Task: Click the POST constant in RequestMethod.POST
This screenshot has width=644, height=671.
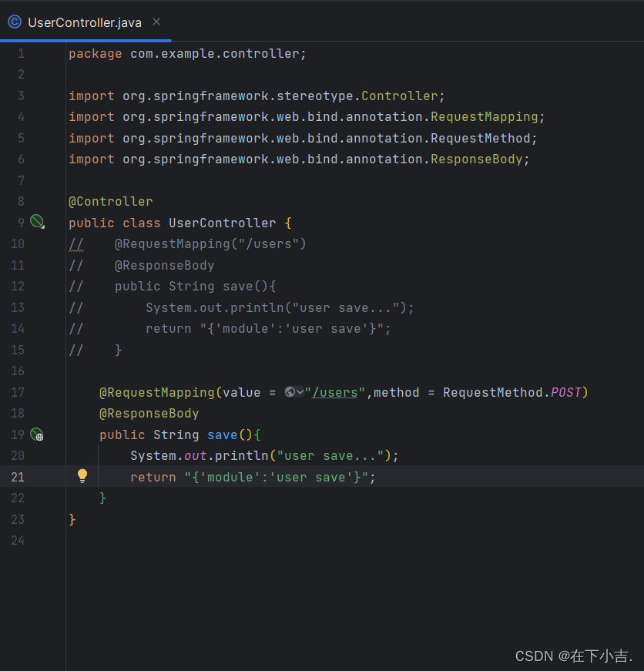Action: pyautogui.click(x=565, y=392)
